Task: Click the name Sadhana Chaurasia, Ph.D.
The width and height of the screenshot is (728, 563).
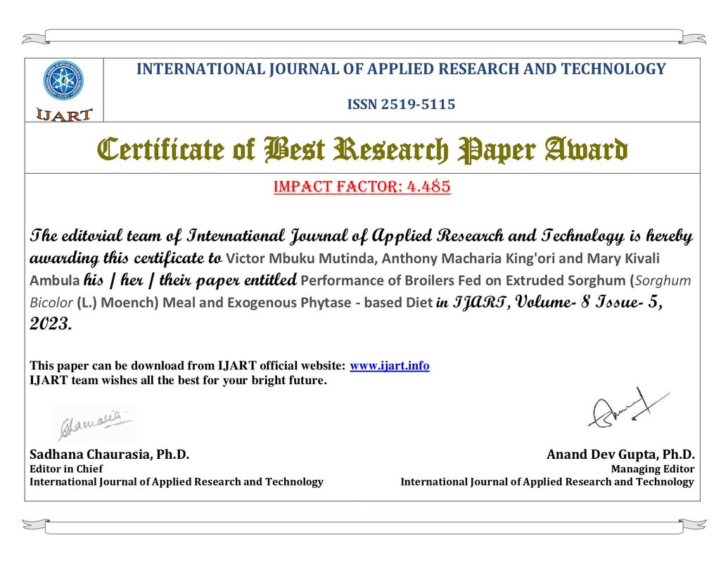Action: 110,455
